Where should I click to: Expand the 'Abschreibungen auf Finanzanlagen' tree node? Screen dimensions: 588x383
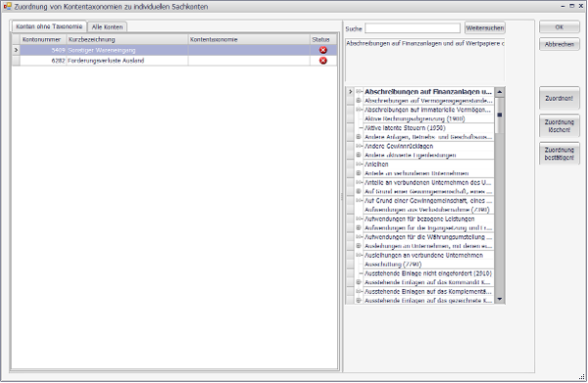pos(359,92)
